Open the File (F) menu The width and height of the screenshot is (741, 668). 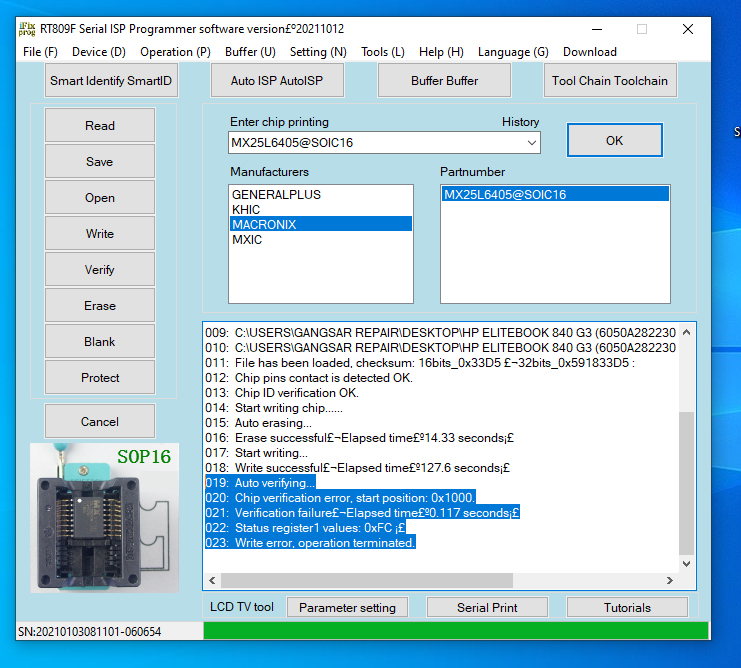coord(40,52)
